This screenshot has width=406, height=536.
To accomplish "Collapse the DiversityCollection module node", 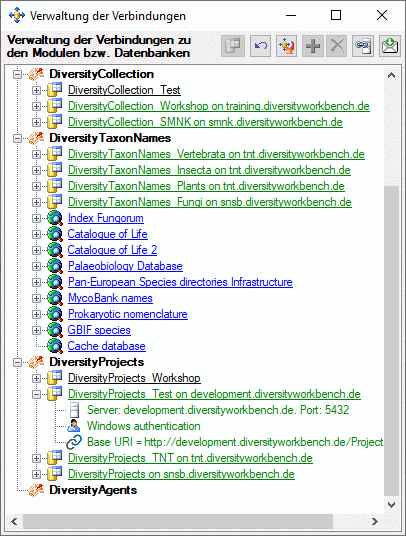I will 17,74.
